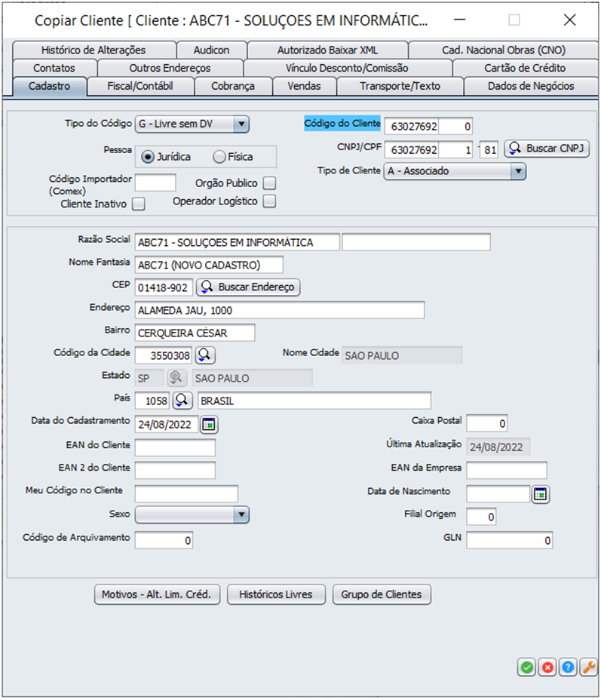Search País with magnifier icon
601x700 pixels.
click(182, 401)
